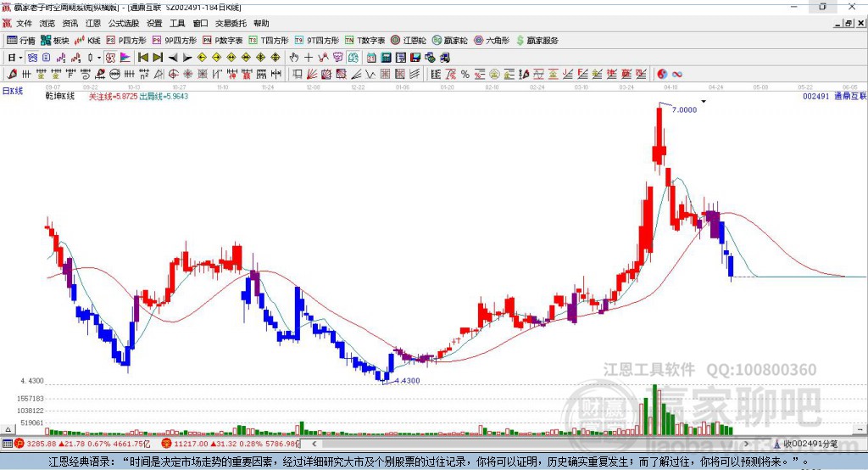This screenshot has width=868, height=470.
Task: Select the crosshair cursor tool
Action: coord(309,58)
